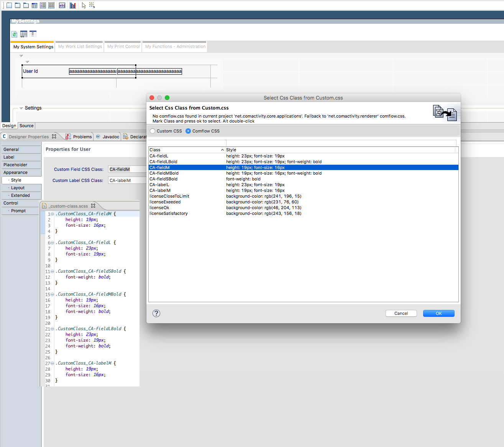The image size is (504, 447).
Task: Select the licenseOk class row
Action: 304,208
